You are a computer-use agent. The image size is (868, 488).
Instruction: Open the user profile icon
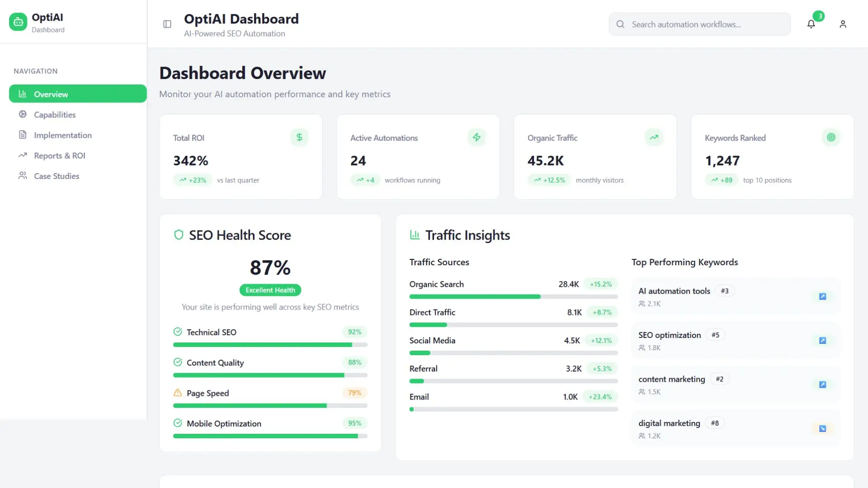tap(843, 24)
